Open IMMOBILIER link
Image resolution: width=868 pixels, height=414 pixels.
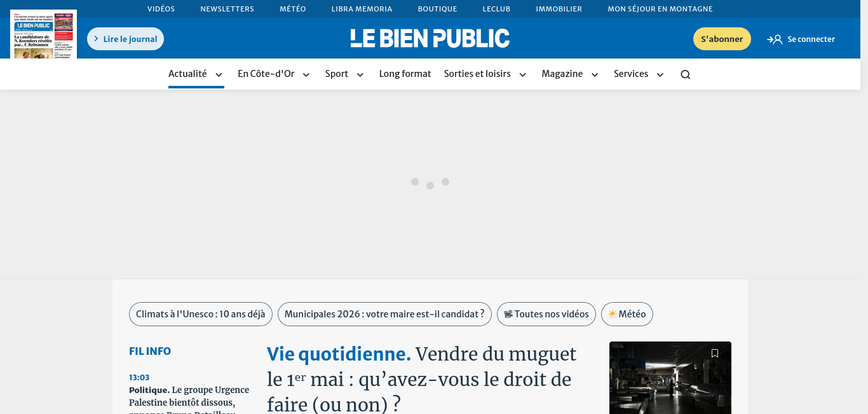pos(559,9)
